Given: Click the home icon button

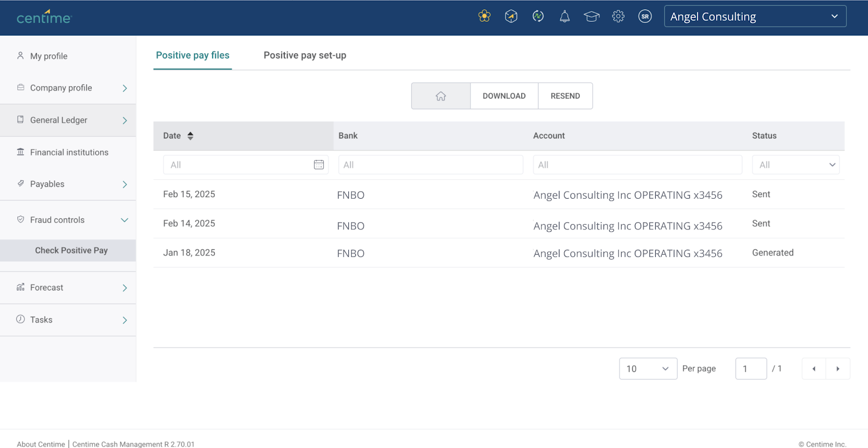Looking at the screenshot, I should pos(441,96).
